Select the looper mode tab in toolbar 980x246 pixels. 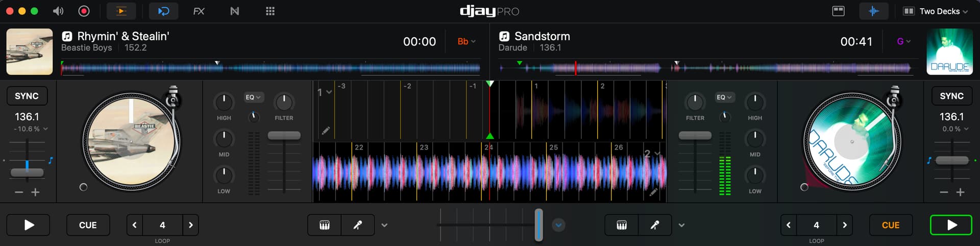coord(163,11)
